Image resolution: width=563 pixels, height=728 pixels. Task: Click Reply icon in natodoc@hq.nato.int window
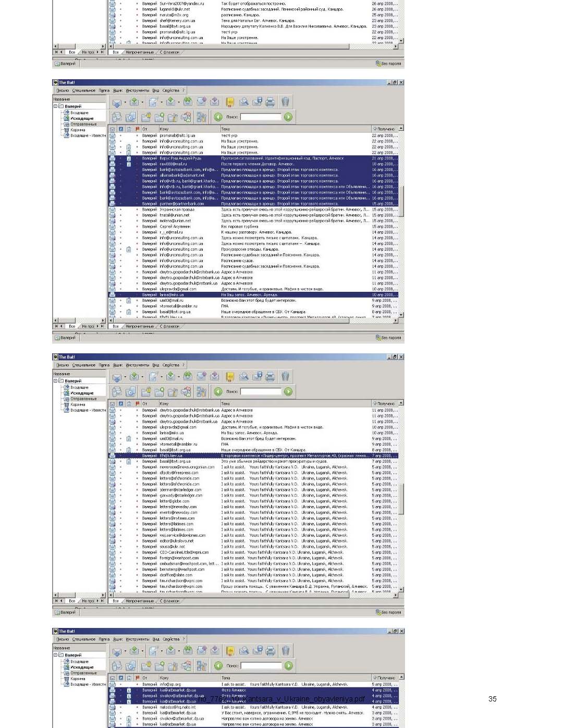[171, 651]
